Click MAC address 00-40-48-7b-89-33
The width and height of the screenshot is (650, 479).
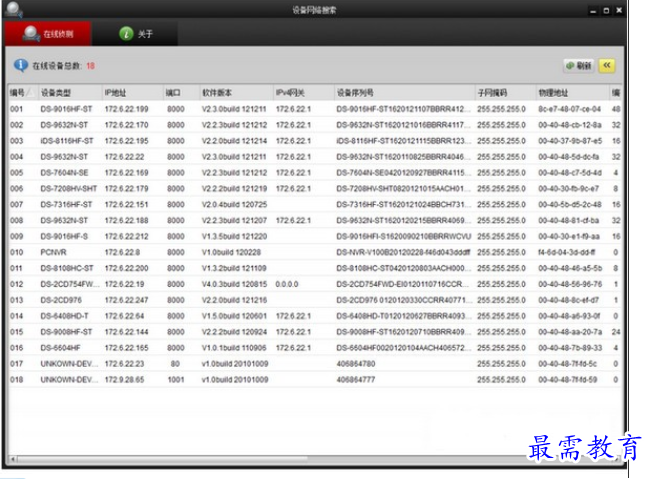coord(570,348)
